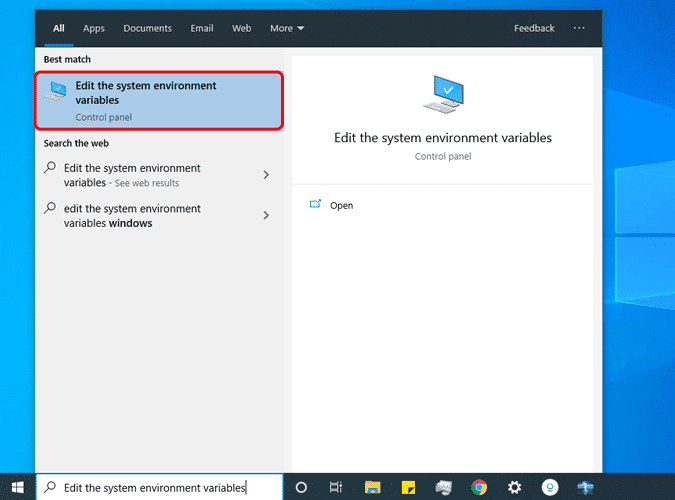The height and width of the screenshot is (500, 675).
Task: Click the large computer icon in preview pane
Action: coord(443,94)
